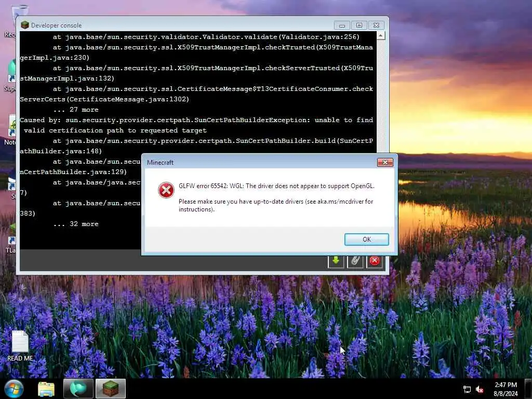Viewport: 532px width, 399px height.
Task: Click the network tray icon
Action: pyautogui.click(x=467, y=390)
